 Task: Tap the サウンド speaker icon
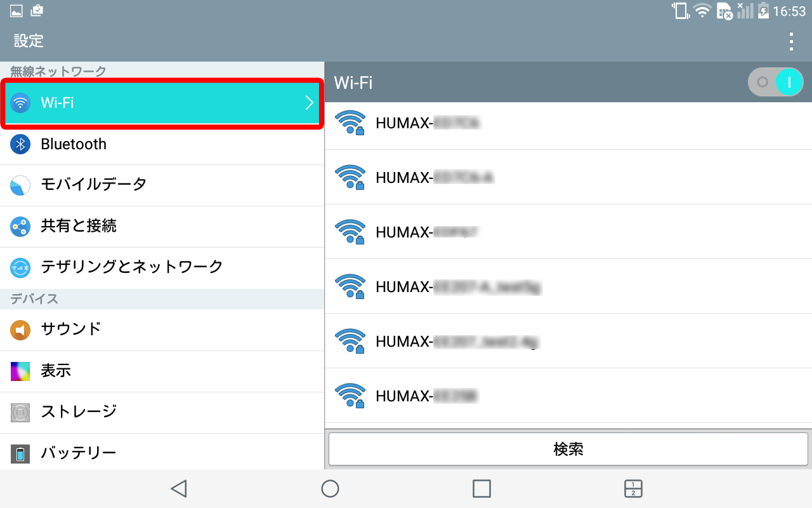click(x=20, y=330)
